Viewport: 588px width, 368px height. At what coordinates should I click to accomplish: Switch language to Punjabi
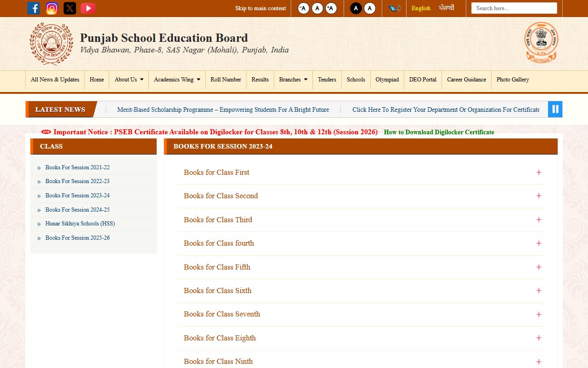pyautogui.click(x=447, y=8)
